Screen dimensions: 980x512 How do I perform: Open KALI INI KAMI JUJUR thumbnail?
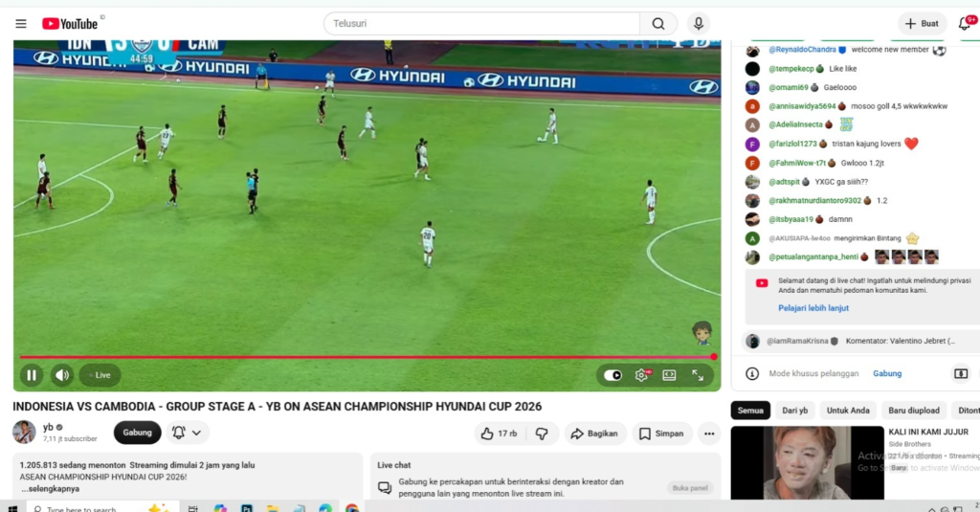point(808,462)
